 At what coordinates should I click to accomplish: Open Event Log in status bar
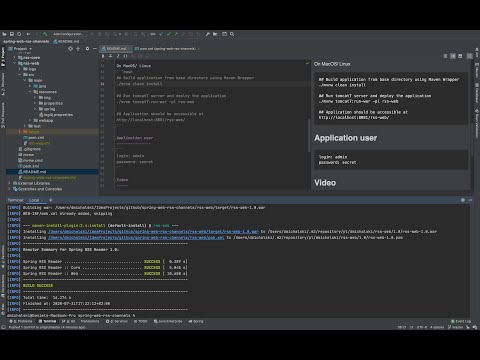click(x=461, y=321)
